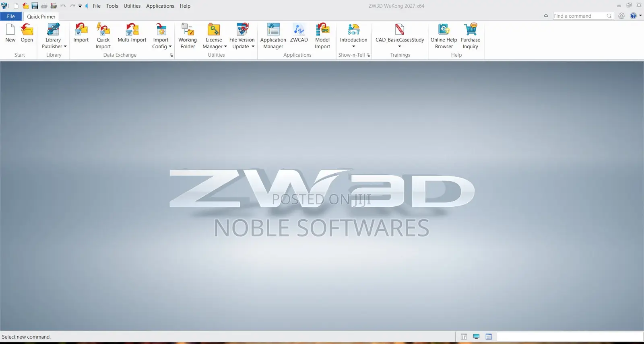Expand the Import Config dropdown arrow
This screenshot has width=644, height=344.
[170, 47]
